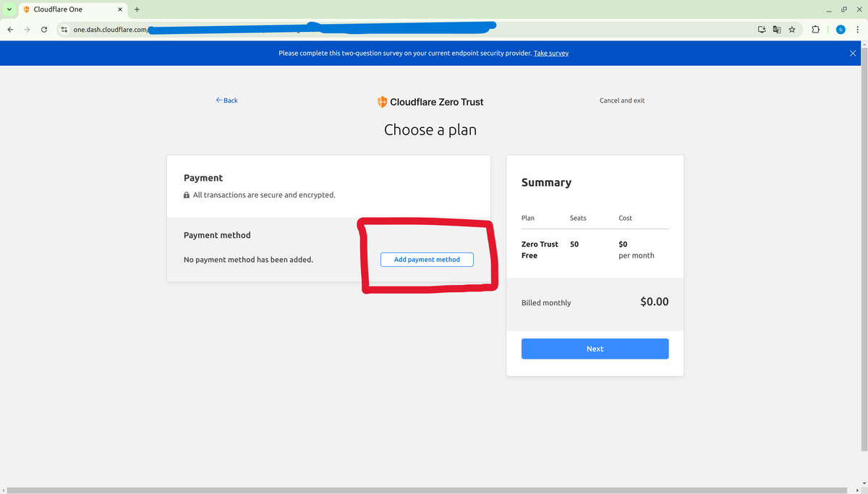Close the Cloudflare One tab
The width and height of the screenshot is (868, 494).
point(120,9)
